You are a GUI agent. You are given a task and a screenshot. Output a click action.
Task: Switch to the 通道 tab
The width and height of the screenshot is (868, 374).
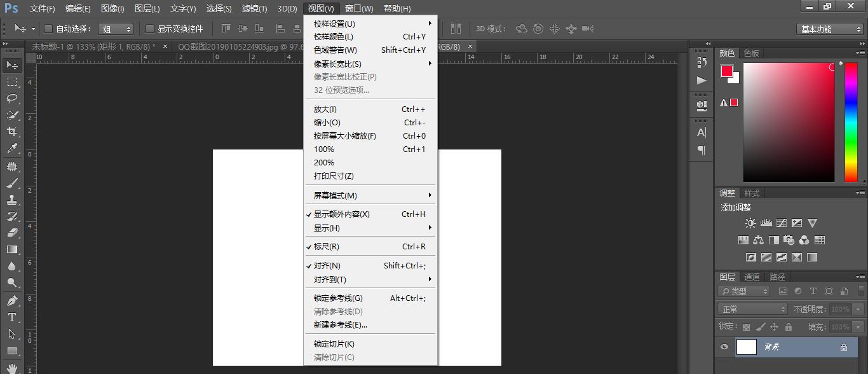coord(752,276)
